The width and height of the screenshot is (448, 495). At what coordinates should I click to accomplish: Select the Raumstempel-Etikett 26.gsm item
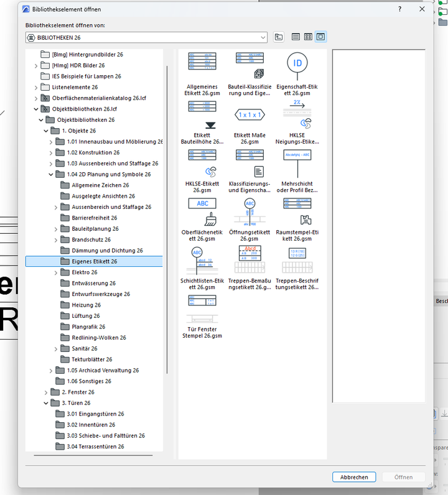tap(297, 220)
